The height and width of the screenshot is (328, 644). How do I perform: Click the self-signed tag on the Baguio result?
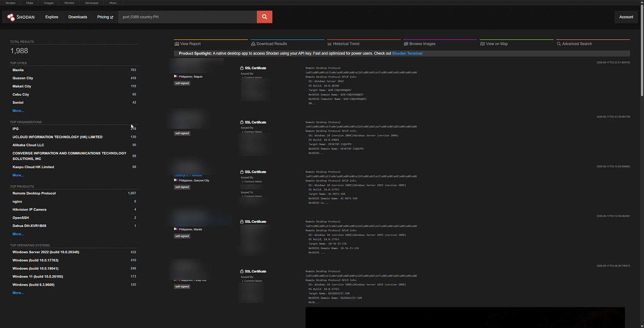point(182,83)
